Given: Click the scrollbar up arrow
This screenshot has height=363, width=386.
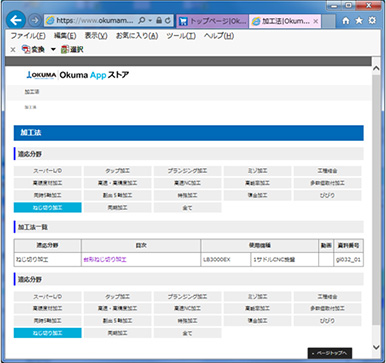Looking at the screenshot, I should pyautogui.click(x=376, y=68).
